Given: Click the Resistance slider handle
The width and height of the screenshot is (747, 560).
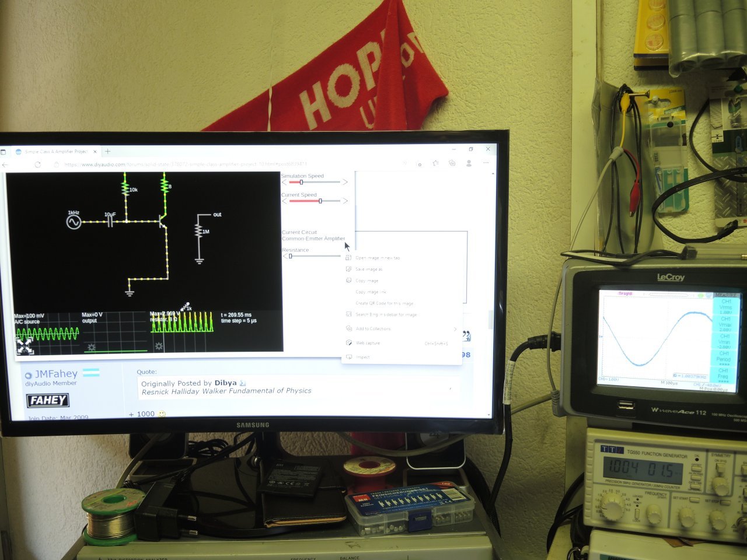Looking at the screenshot, I should pos(291,256).
